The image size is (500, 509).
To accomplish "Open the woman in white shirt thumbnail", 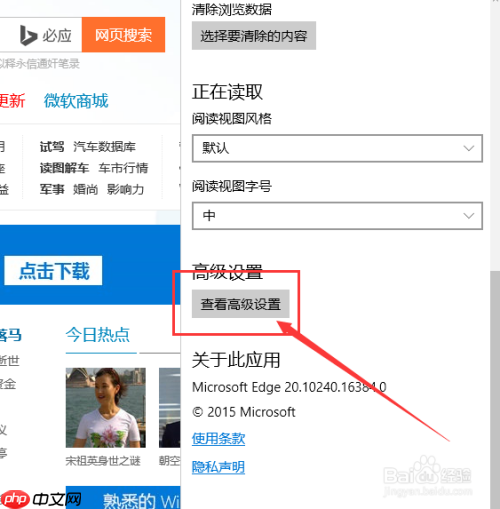I will 106,408.
